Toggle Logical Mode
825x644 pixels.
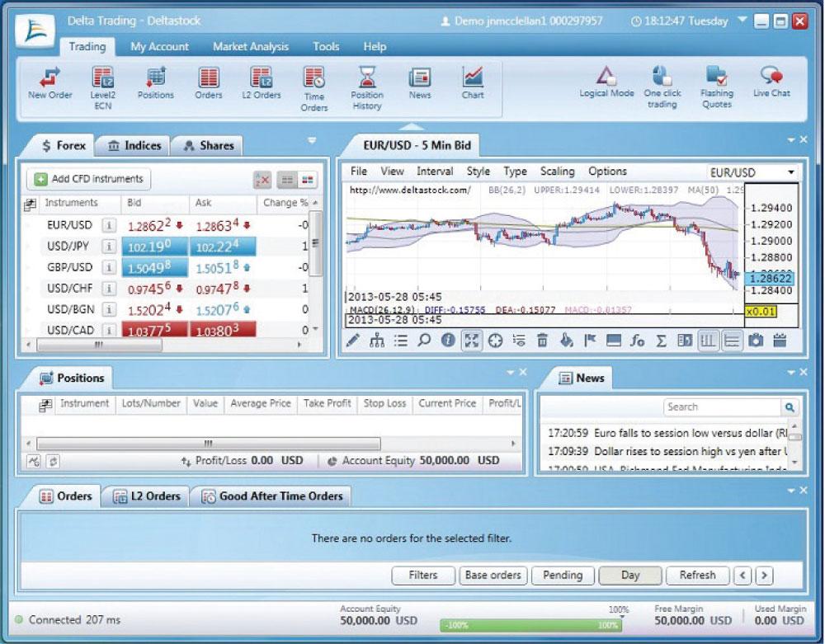pyautogui.click(x=606, y=82)
